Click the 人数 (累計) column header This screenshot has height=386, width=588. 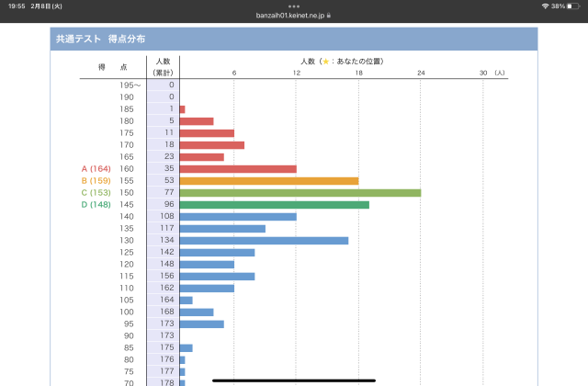point(164,67)
